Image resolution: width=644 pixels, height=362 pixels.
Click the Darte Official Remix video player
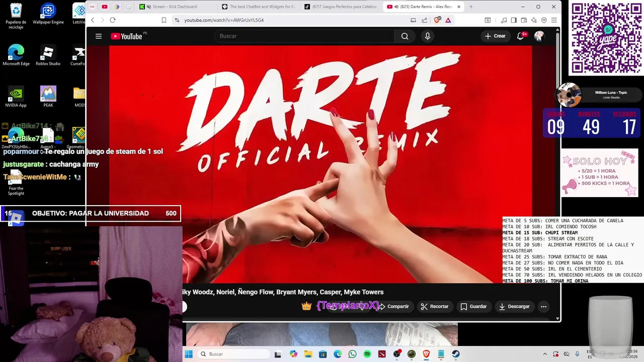pos(320,164)
